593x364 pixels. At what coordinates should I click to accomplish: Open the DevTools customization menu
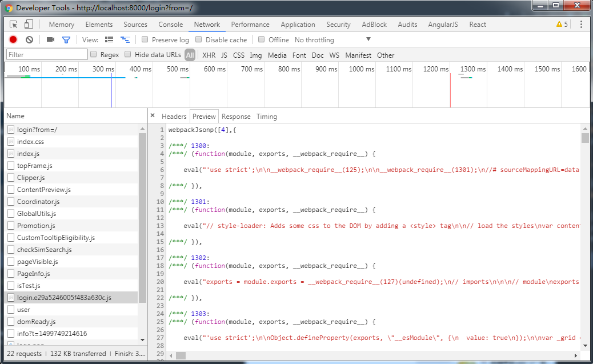tap(581, 24)
